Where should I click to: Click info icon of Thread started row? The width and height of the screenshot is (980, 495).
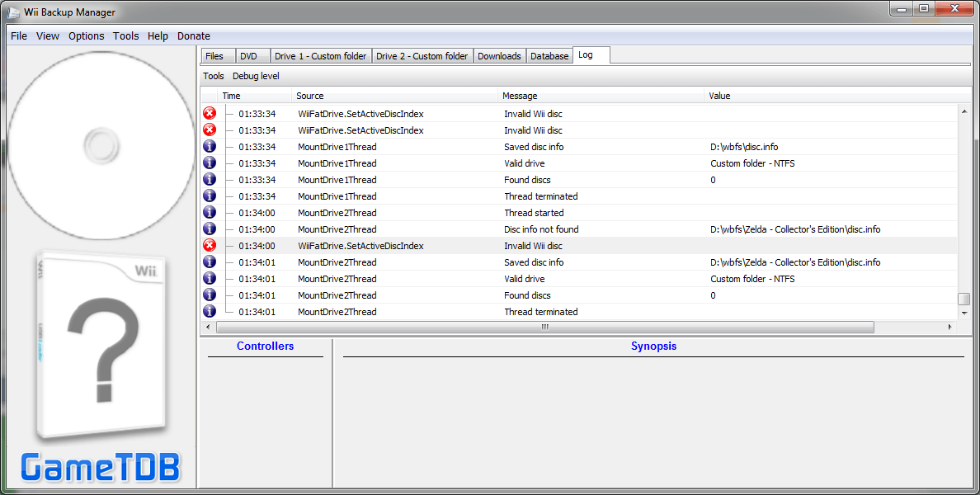tap(210, 213)
